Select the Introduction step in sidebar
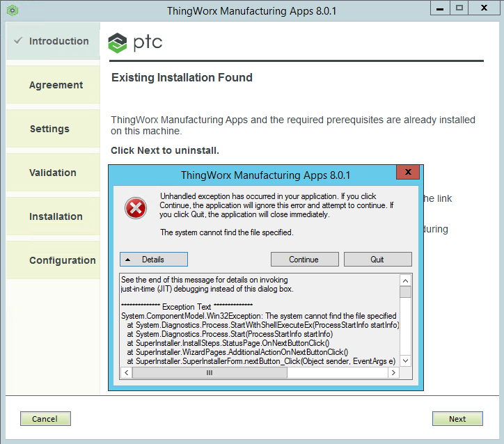The height and width of the screenshot is (444, 504). click(x=53, y=41)
